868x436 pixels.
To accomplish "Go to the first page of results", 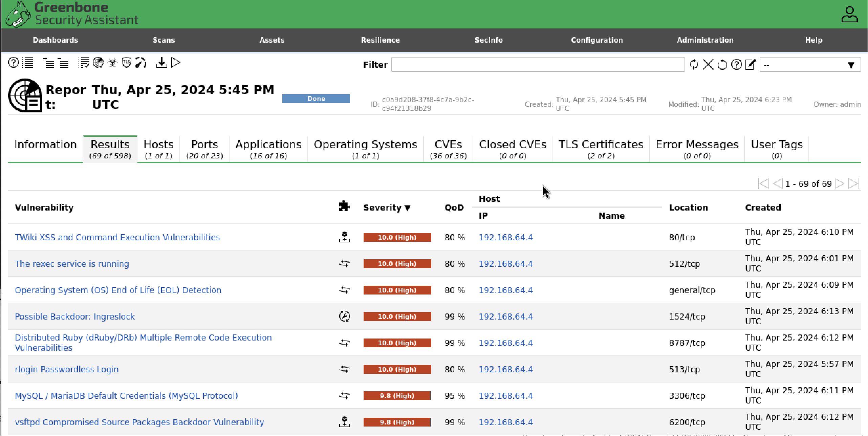I will click(763, 183).
